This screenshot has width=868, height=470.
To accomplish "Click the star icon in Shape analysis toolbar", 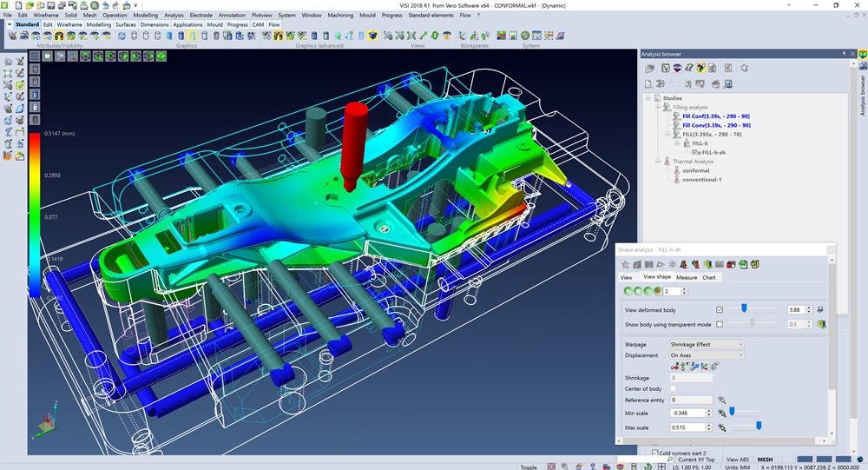I will click(625, 264).
